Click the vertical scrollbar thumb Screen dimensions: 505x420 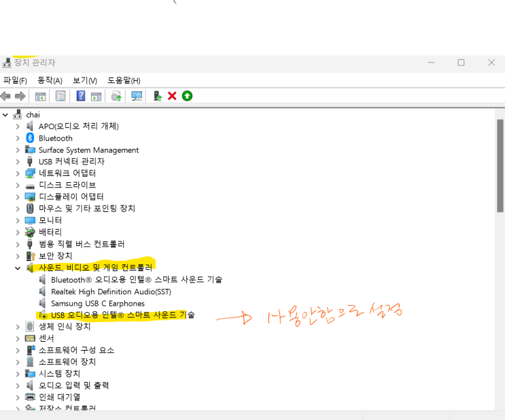pos(500,166)
